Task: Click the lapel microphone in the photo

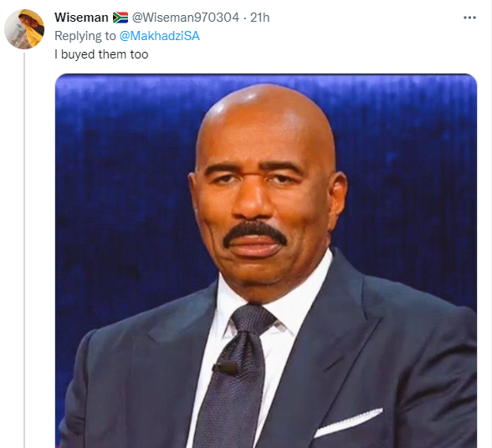Action: pyautogui.click(x=225, y=368)
